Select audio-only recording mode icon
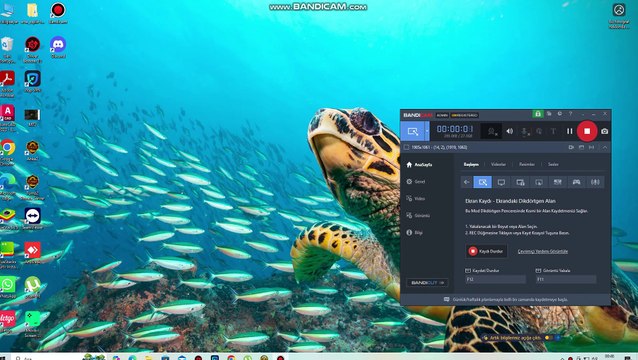This screenshot has width=638, height=360. click(595, 182)
